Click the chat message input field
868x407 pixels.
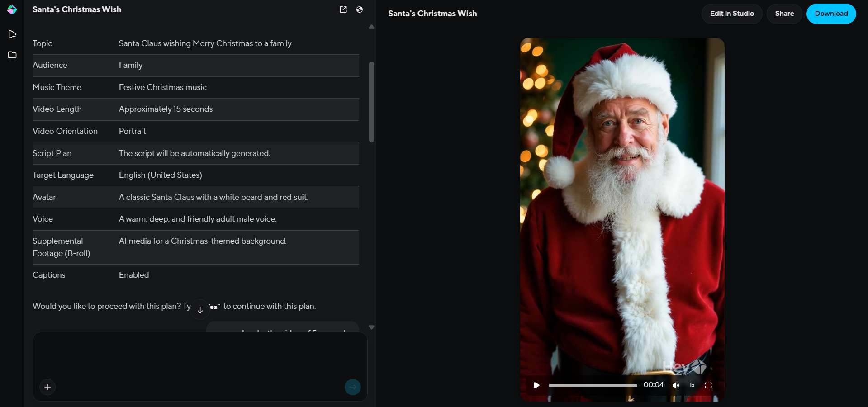[x=199, y=362]
